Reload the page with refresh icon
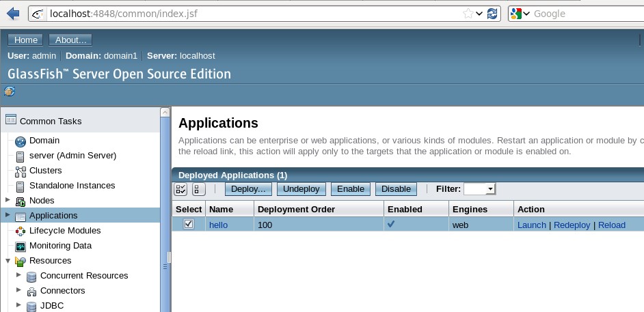Screen dimensions: 644x312 (492, 14)
